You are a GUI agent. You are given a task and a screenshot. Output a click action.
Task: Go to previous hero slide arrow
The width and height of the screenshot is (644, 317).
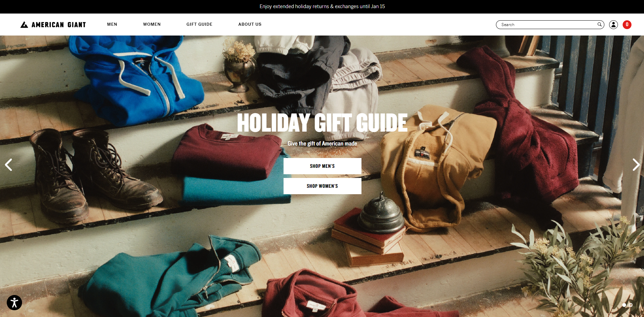coord(8,165)
